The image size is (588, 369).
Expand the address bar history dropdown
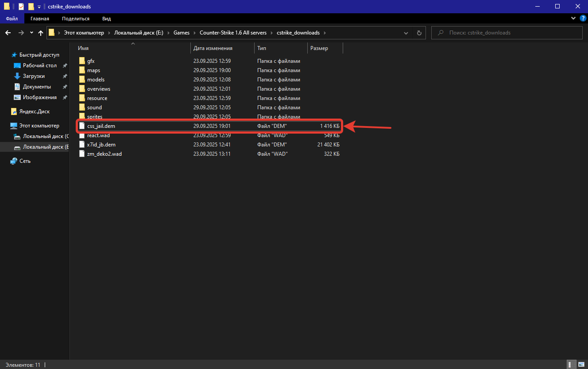click(x=406, y=33)
